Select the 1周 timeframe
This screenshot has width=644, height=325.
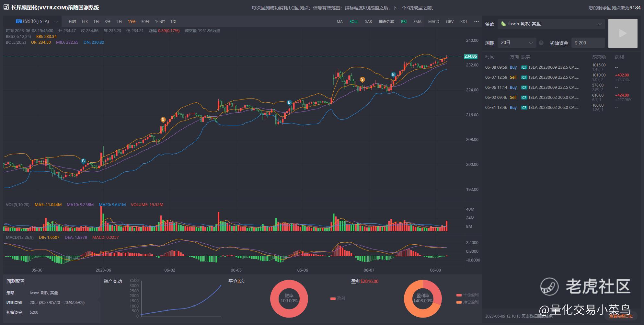[173, 22]
